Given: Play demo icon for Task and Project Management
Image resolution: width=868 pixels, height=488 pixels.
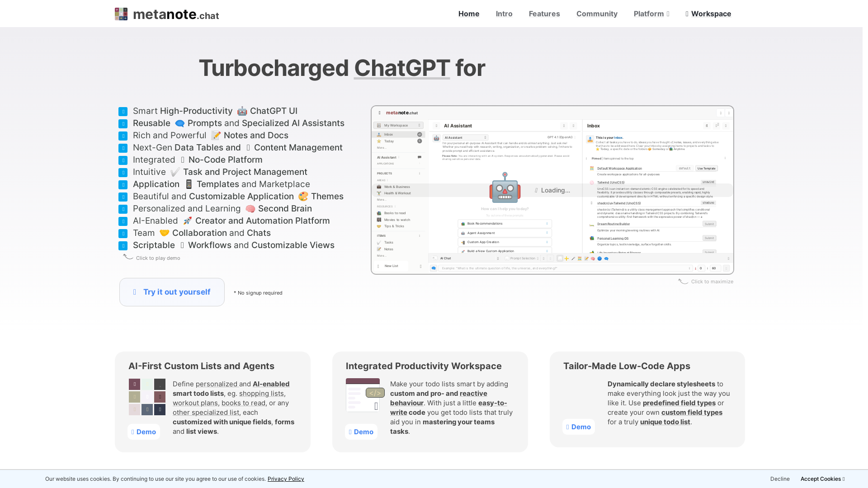Looking at the screenshot, I should tap(123, 173).
